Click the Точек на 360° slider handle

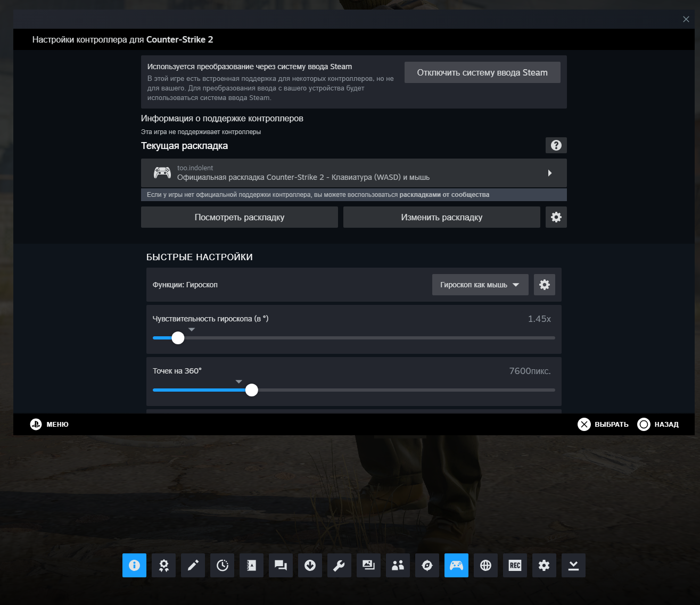(252, 390)
